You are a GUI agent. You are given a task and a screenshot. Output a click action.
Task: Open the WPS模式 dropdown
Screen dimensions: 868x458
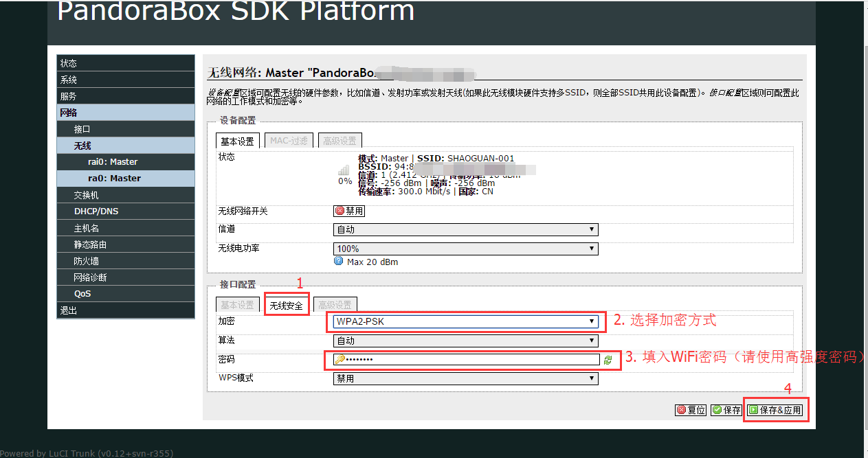tap(465, 378)
